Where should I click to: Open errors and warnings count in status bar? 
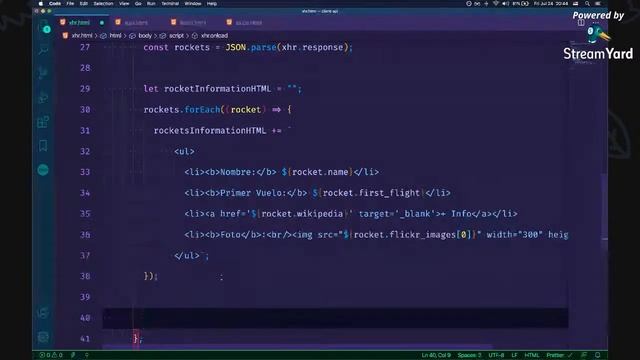51,355
